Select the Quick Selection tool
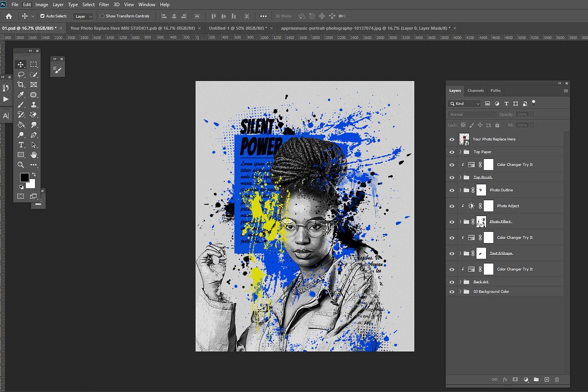The height and width of the screenshot is (392, 588). [34, 75]
